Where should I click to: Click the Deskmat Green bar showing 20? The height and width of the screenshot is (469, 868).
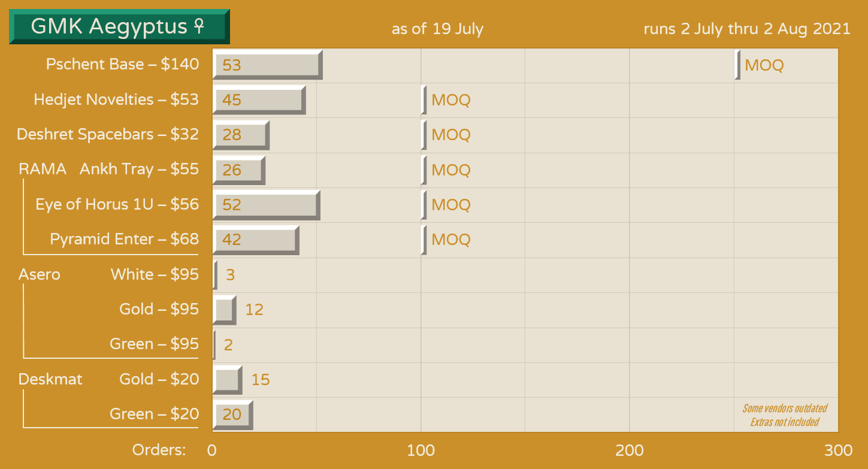pyautogui.click(x=232, y=414)
